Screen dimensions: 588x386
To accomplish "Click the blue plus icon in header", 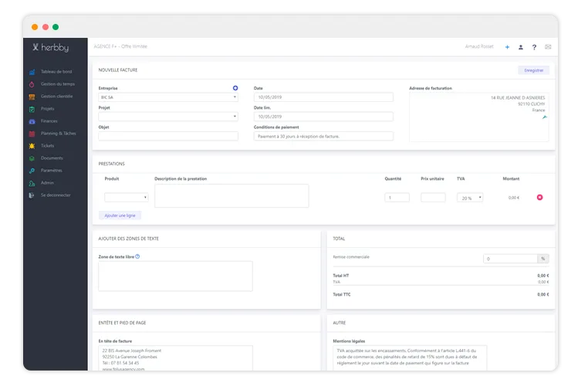I will [x=507, y=47].
